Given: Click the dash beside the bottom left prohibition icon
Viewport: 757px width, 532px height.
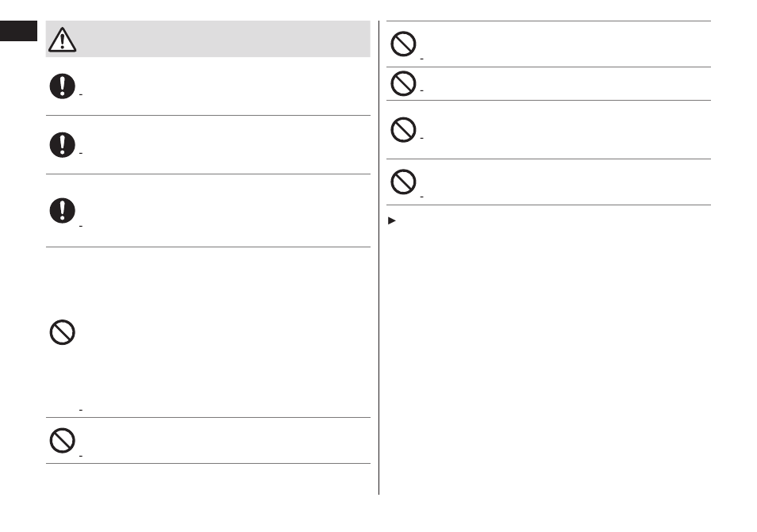Looking at the screenshot, I should (81, 456).
